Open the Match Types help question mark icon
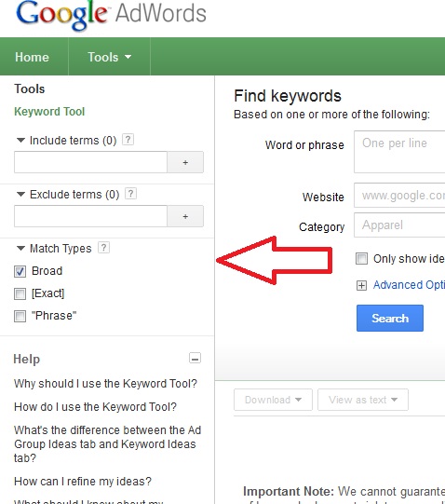This screenshot has height=504, width=445. pos(103,248)
